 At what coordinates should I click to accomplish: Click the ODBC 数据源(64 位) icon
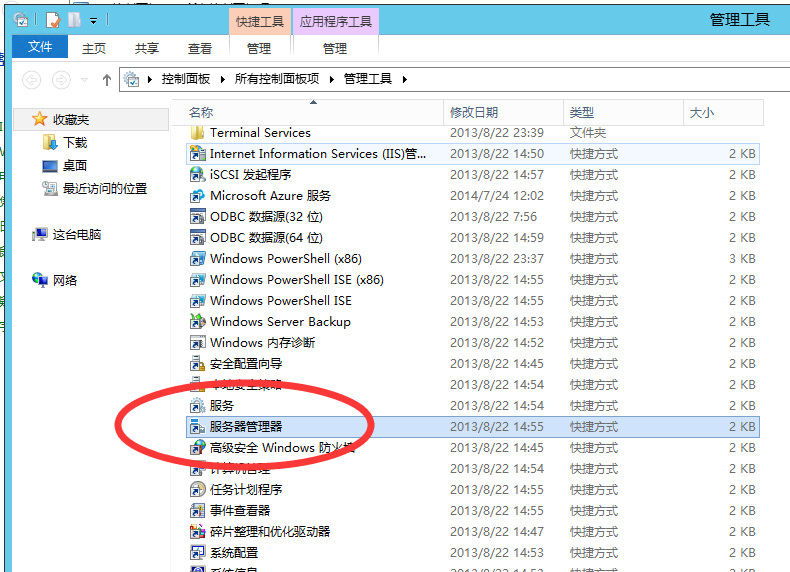(x=197, y=238)
